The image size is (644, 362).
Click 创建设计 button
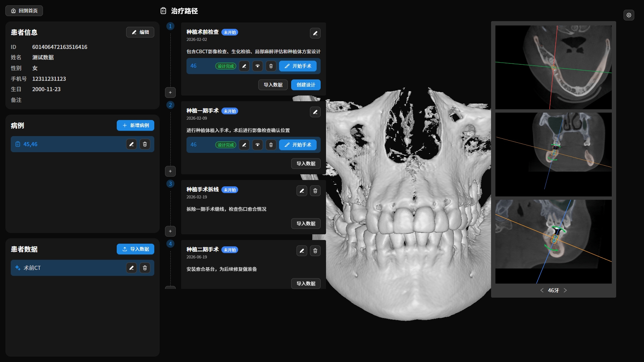(x=306, y=85)
